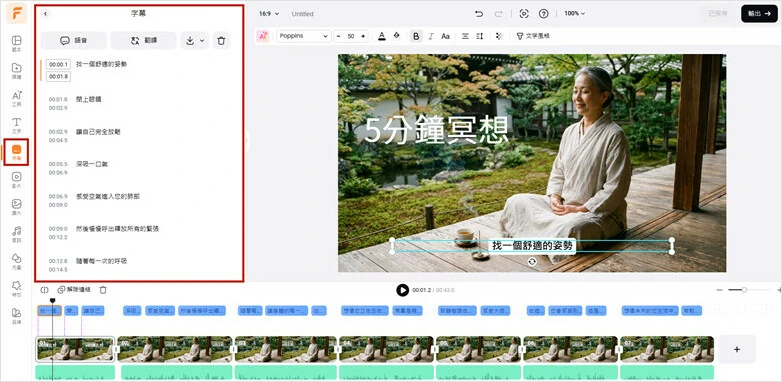Delete all subtitles with trash icon

[x=221, y=41]
